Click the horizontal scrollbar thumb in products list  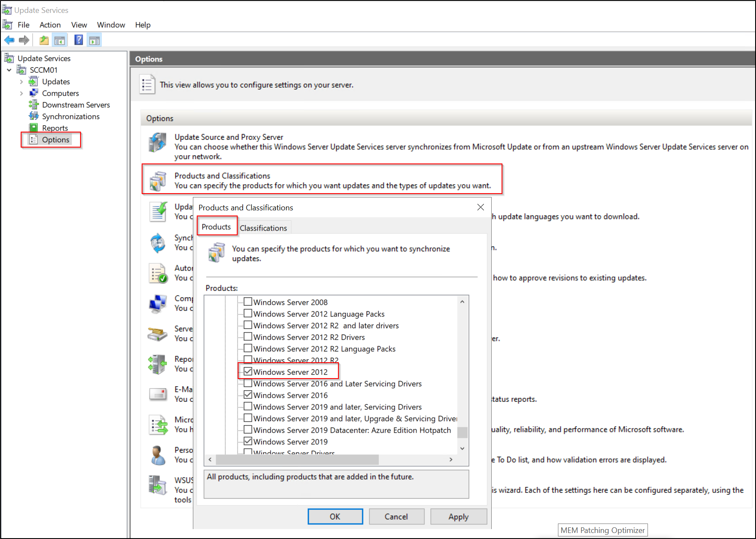[x=297, y=459]
